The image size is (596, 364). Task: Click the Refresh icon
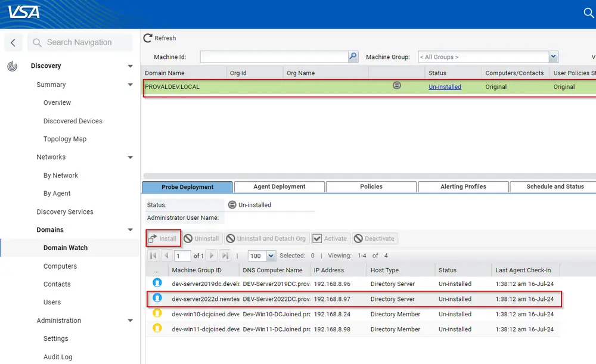pos(148,38)
